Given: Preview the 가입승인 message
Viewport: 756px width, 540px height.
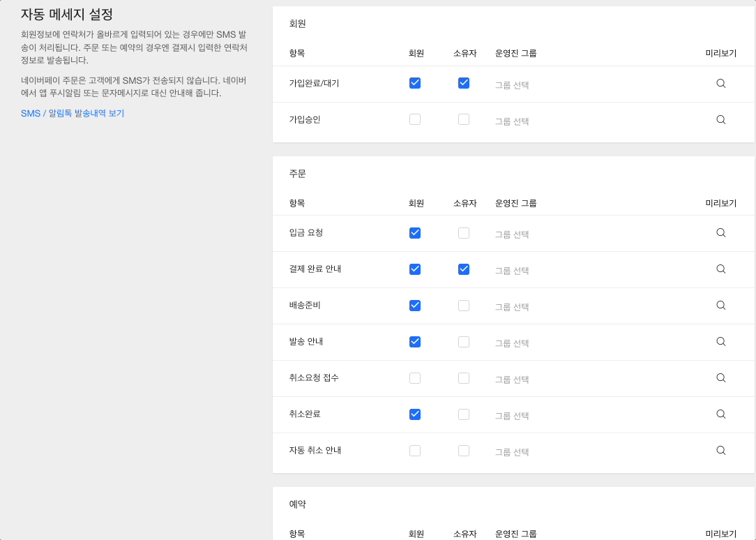Looking at the screenshot, I should coord(721,119).
